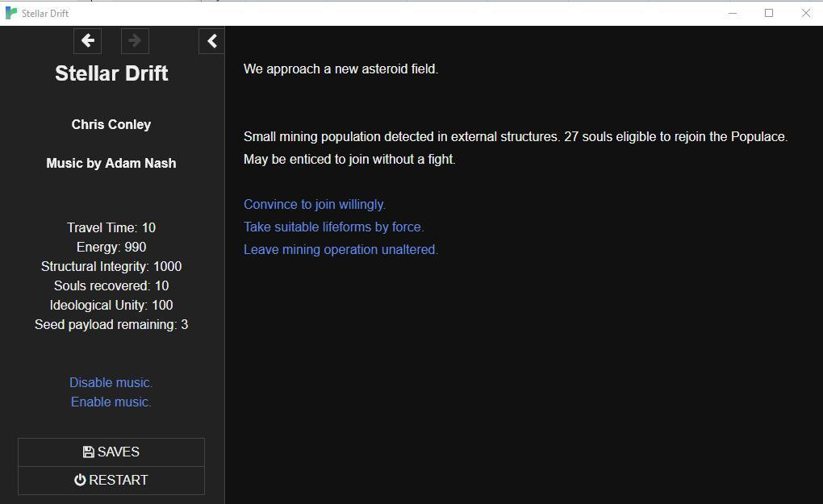Go forward with the right arrow button

[135, 41]
